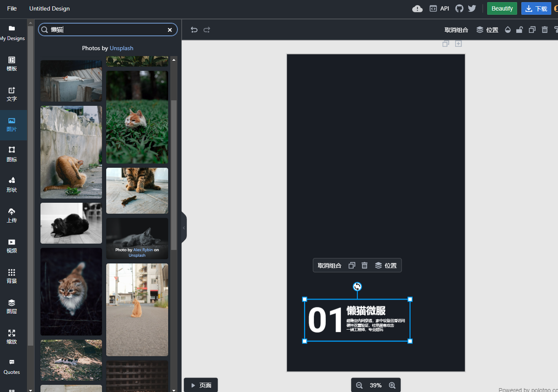Expand the 页面 pages panel
The image size is (558, 392).
(201, 385)
